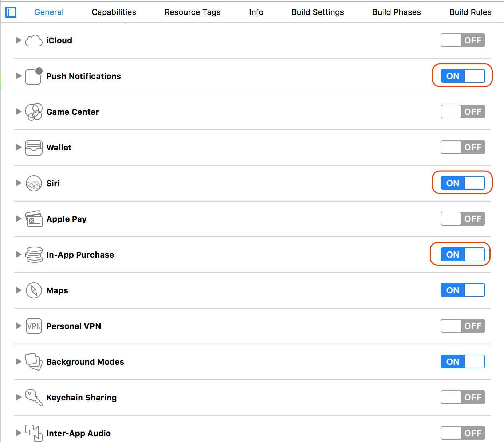This screenshot has height=442, width=504.
Task: Open the Build Rules tab
Action: point(470,12)
